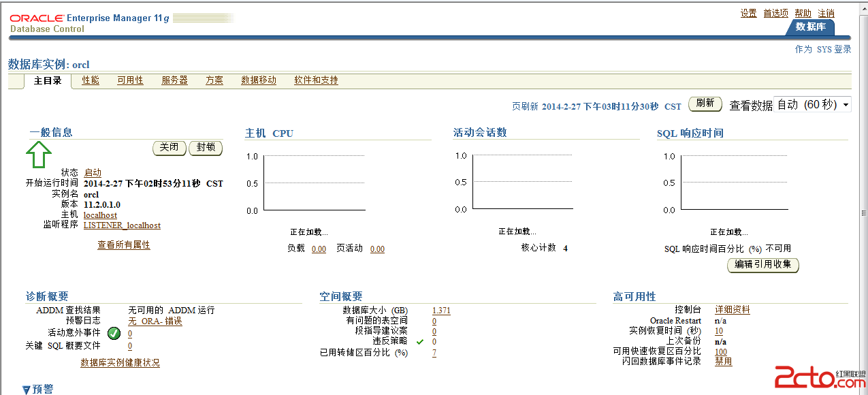Click the CPU link in 主机 CPU heading
The height and width of the screenshot is (395, 868).
(283, 133)
